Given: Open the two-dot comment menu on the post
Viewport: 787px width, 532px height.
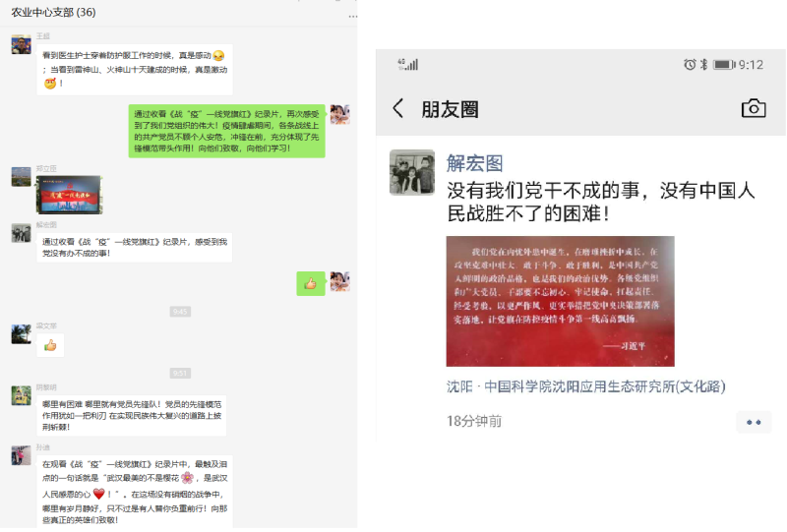Looking at the screenshot, I should coord(754,422).
